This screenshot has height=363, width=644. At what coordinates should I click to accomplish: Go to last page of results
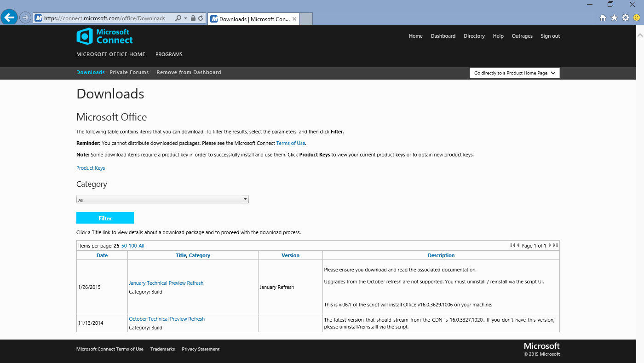[555, 245]
